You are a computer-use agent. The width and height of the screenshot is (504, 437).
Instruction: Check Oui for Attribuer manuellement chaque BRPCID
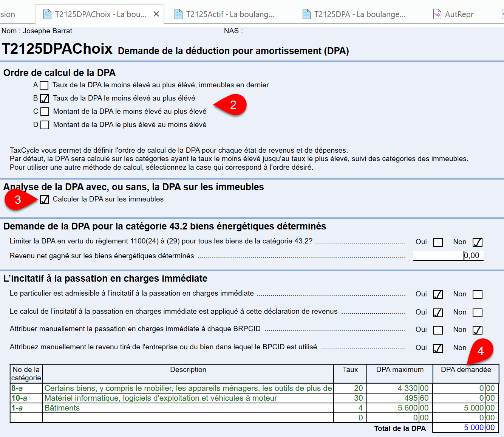pos(438,330)
